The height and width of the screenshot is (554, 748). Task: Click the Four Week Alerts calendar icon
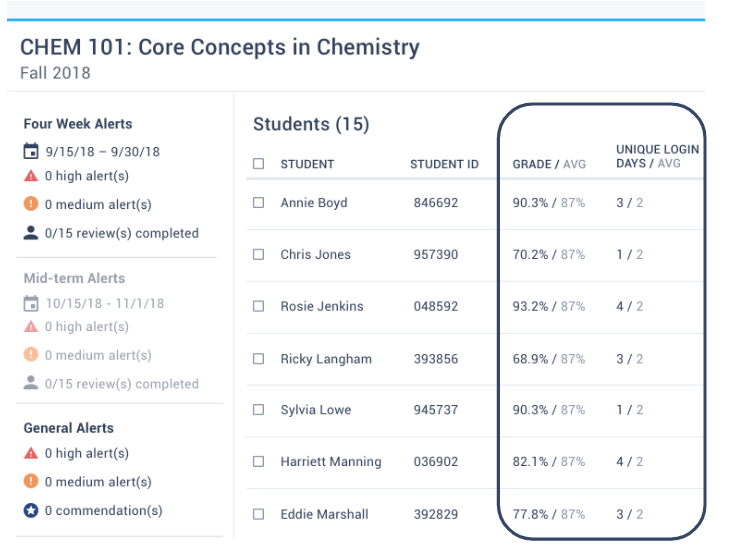coord(31,151)
